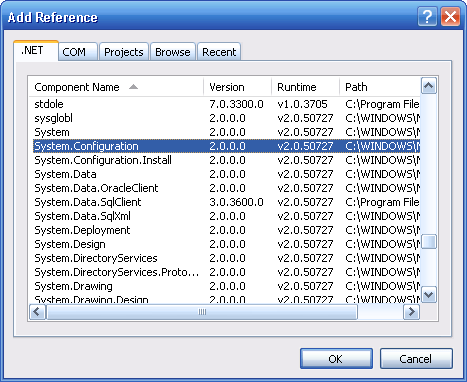Click the horizontal scrollbar left arrow

[x=37, y=312]
